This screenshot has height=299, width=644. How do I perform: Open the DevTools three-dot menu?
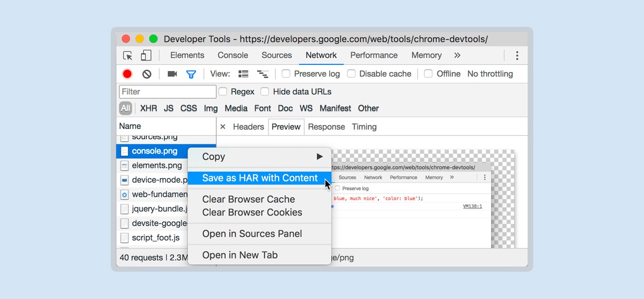517,56
